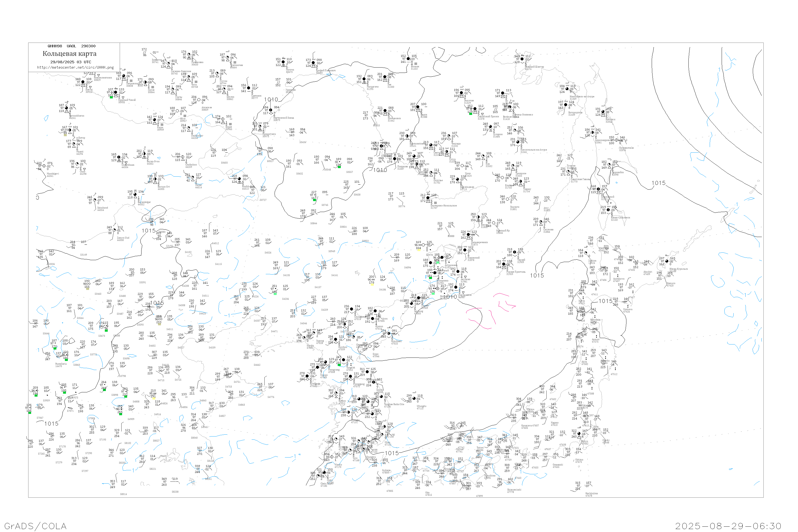Click the green square near Красный Чикой
The width and height of the screenshot is (798, 532).
tap(111, 97)
